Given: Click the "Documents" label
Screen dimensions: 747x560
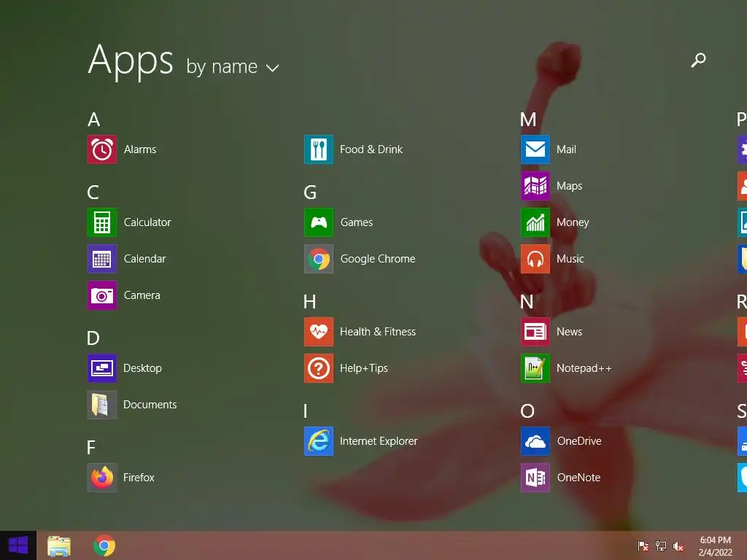Looking at the screenshot, I should click(150, 405).
